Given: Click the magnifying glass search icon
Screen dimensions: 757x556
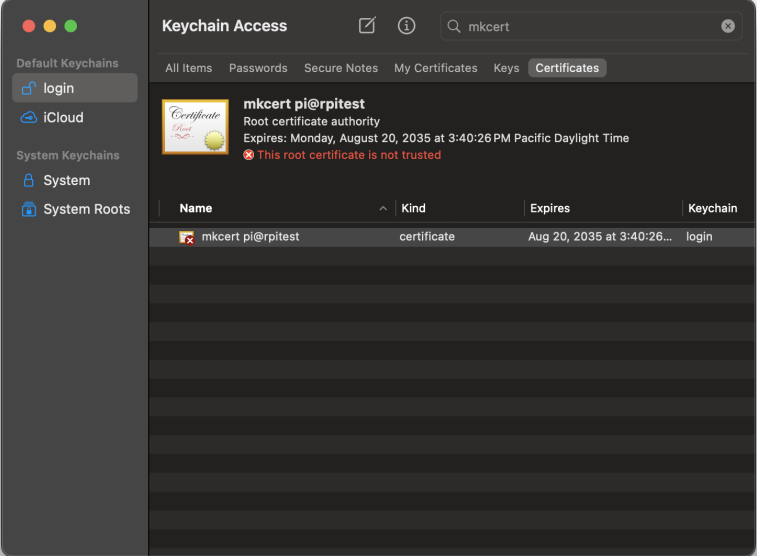Looking at the screenshot, I should coord(453,26).
